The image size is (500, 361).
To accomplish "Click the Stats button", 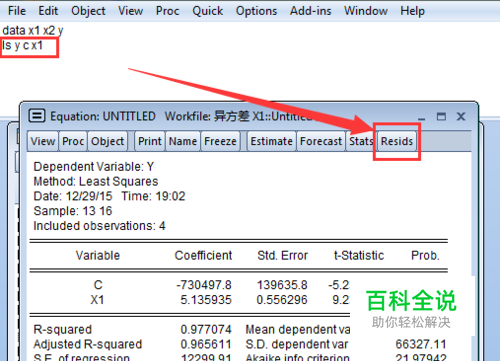I will [x=361, y=141].
